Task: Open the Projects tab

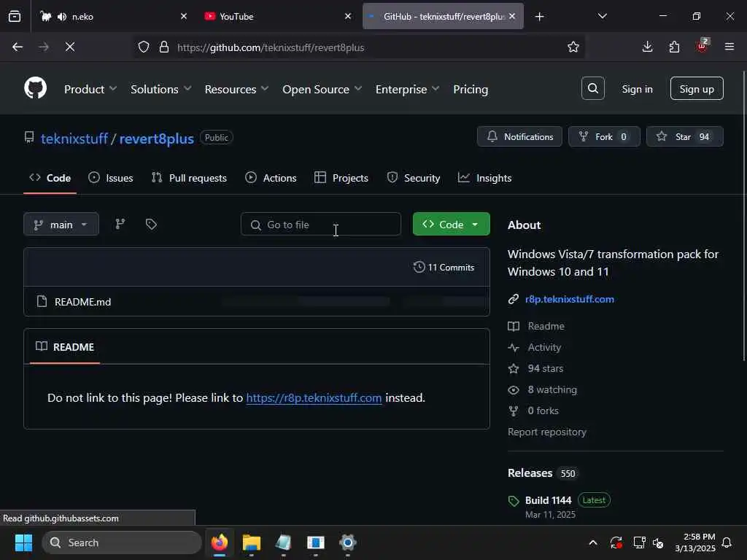Action: pos(341,178)
